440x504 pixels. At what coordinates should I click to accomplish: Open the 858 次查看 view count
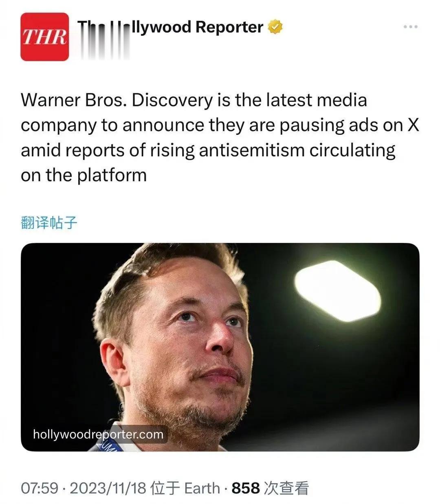[270, 488]
